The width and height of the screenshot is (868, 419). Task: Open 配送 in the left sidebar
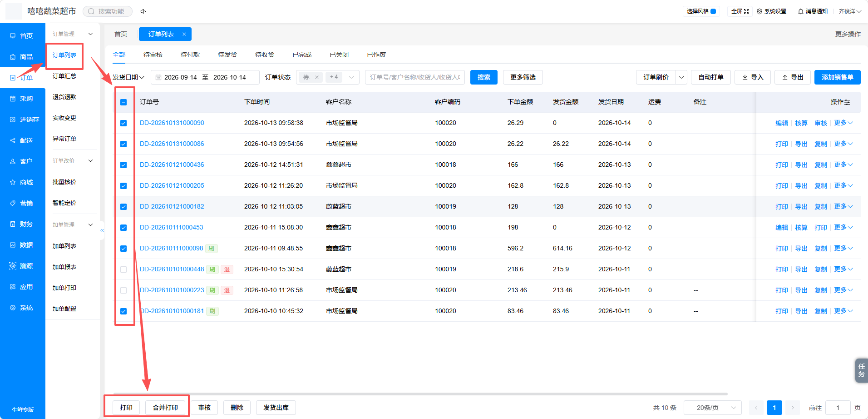pyautogui.click(x=22, y=140)
